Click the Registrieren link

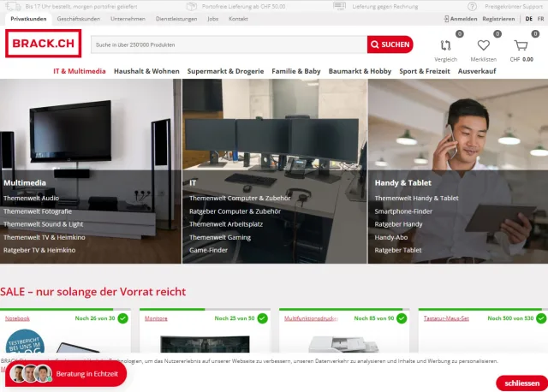pos(498,19)
